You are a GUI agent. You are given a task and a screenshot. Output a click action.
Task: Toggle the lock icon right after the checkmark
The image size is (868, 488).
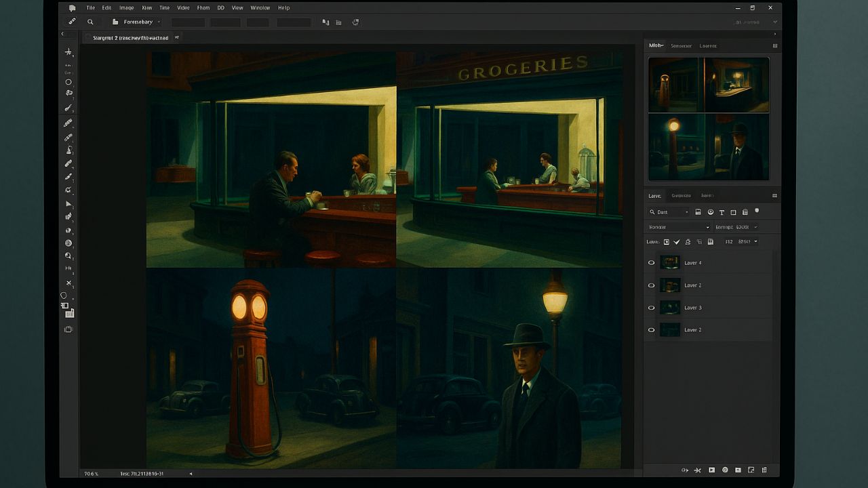[x=688, y=242]
